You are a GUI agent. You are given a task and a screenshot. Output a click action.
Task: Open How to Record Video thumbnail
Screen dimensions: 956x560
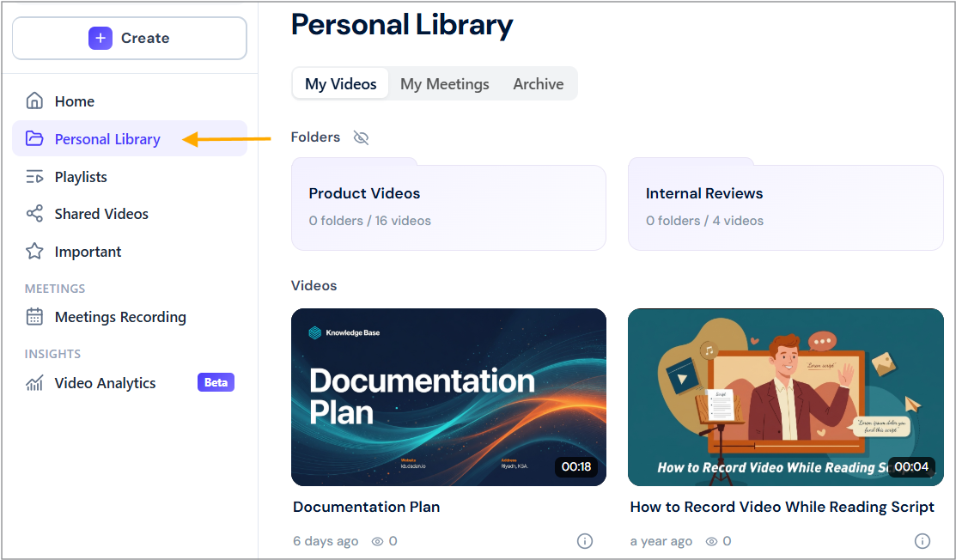click(786, 398)
